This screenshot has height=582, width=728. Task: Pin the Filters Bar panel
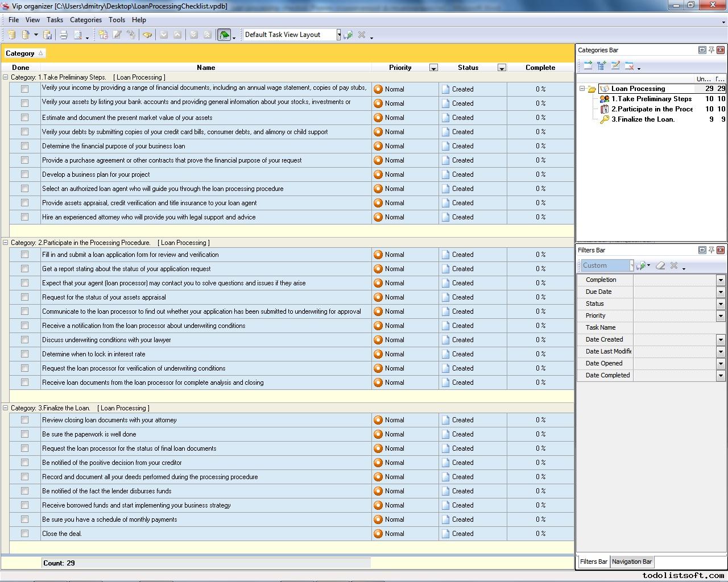point(711,250)
